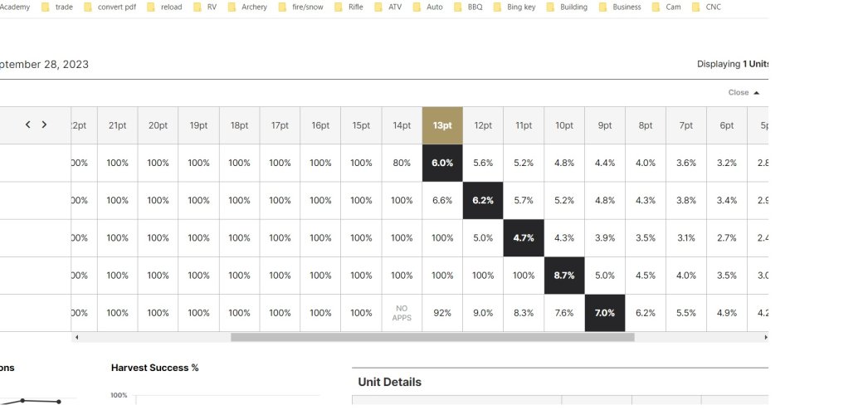
Task: Click the previous arrow in table header
Action: 27,124
